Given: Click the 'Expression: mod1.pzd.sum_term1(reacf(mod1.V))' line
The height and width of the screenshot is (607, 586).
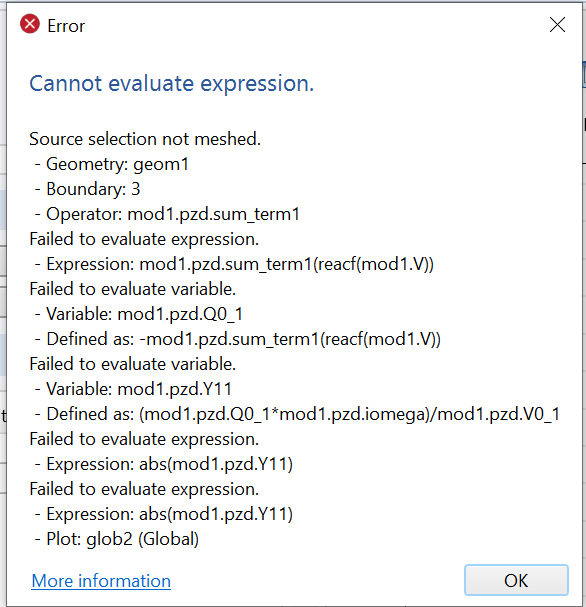Looking at the screenshot, I should pyautogui.click(x=234, y=264).
